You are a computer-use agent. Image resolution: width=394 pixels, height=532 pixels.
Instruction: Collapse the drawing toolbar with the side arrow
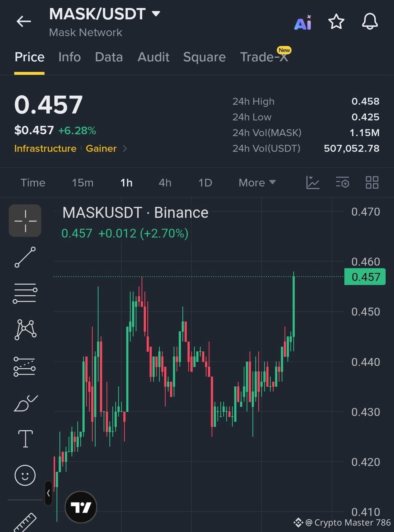[x=49, y=493]
